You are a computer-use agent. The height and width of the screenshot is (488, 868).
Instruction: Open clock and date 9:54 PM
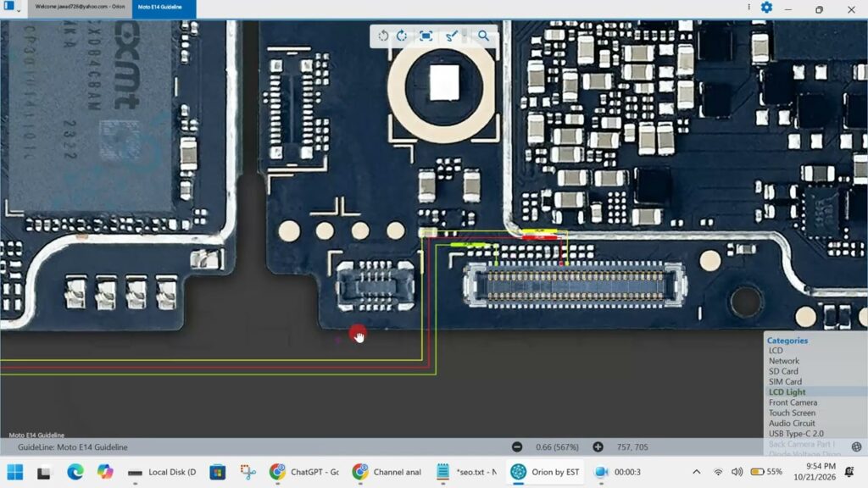click(815, 472)
